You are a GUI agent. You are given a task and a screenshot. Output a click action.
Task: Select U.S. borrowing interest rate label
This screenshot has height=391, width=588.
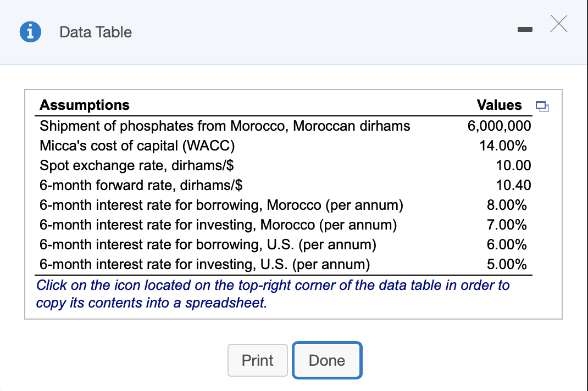click(x=208, y=244)
